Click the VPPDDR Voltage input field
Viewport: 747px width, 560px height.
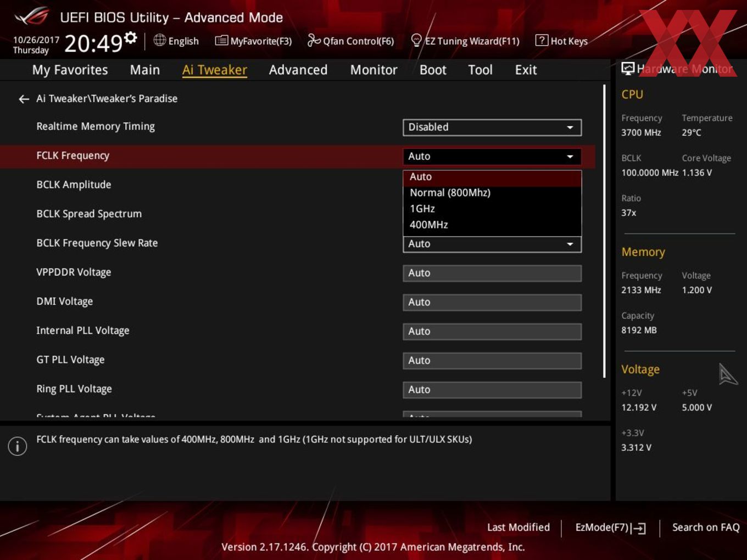492,273
